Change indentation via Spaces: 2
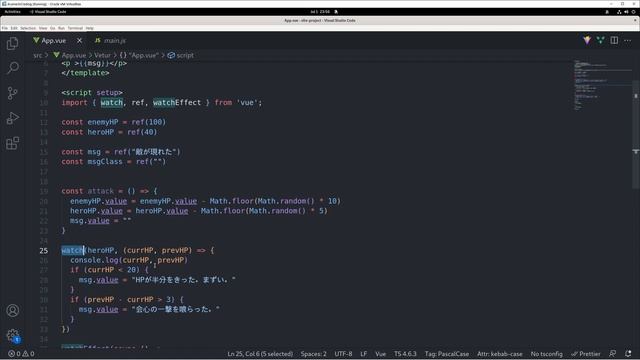 (313, 354)
